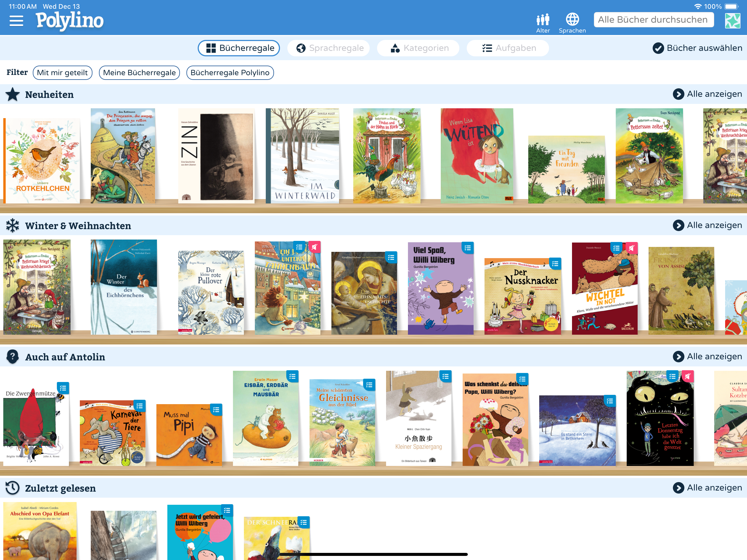Expand Neuheiten with Alle anzeigen

click(707, 94)
